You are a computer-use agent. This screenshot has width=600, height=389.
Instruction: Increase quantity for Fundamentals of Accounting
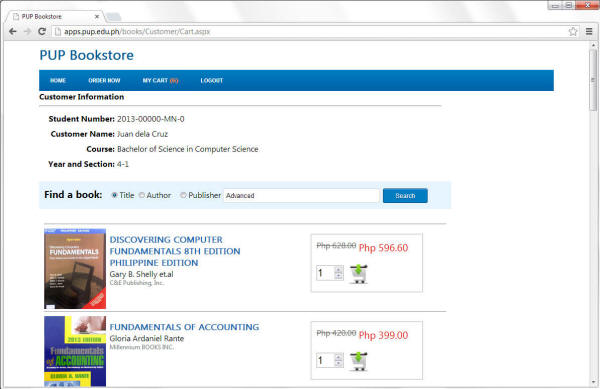pos(338,357)
